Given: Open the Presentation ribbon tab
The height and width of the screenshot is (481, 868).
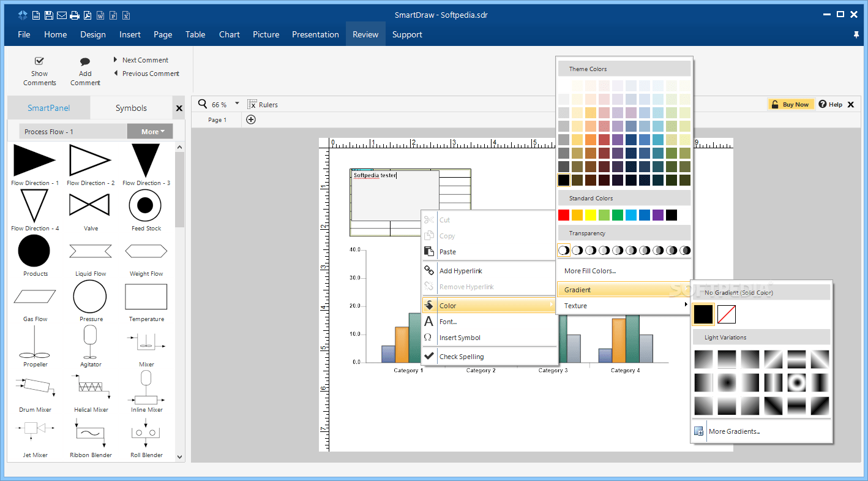Looking at the screenshot, I should tap(315, 34).
